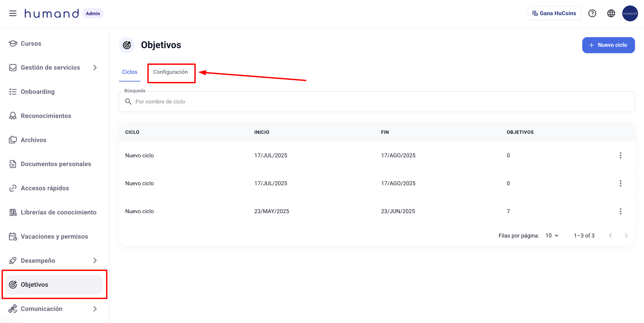Open Cursos in the sidebar
This screenshot has width=644, height=323.
[x=31, y=44]
